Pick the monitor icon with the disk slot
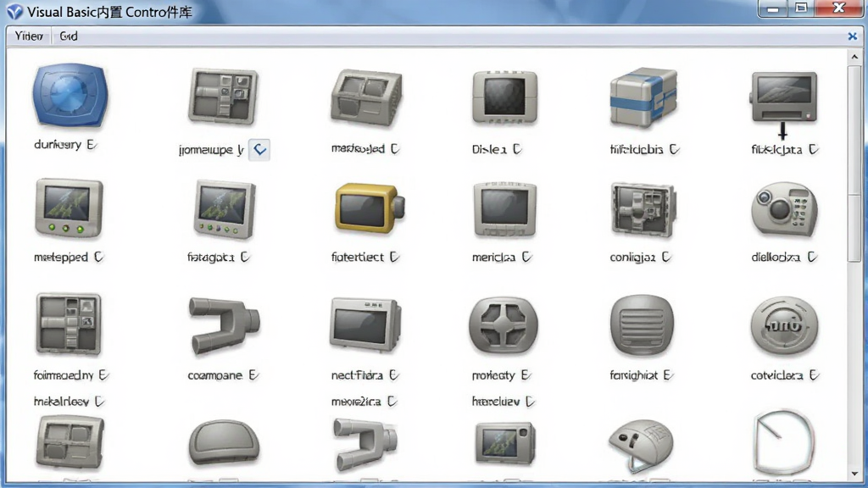 click(x=784, y=98)
